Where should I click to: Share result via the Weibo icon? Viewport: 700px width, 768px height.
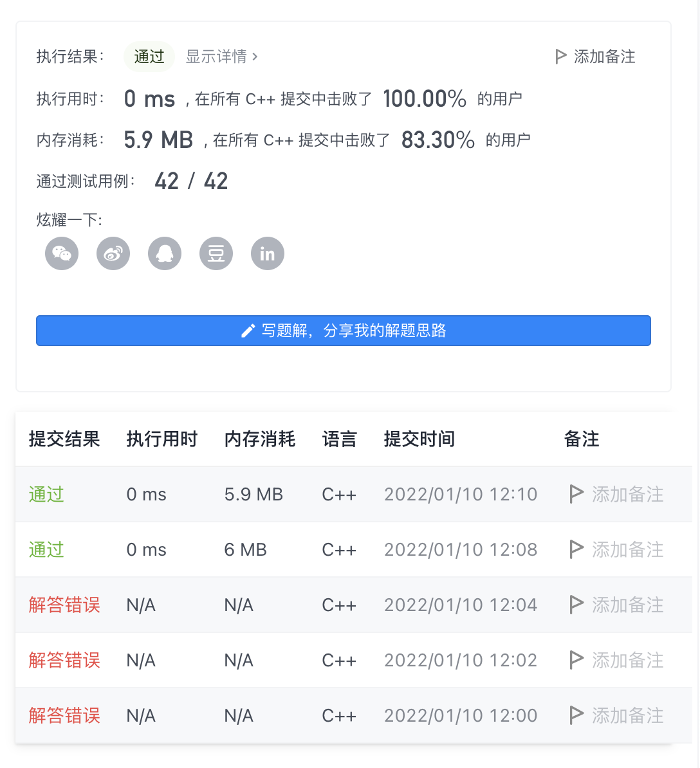[x=113, y=253]
